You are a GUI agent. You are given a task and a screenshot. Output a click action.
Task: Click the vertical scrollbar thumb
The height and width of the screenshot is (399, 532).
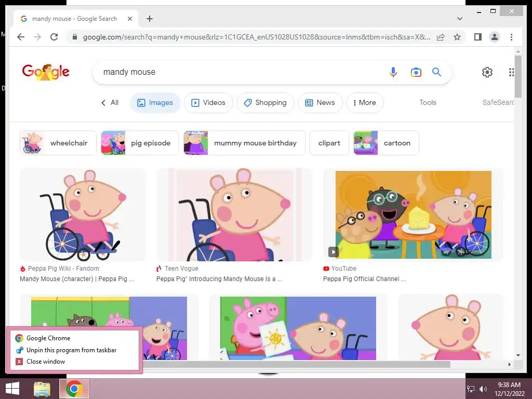(x=518, y=76)
